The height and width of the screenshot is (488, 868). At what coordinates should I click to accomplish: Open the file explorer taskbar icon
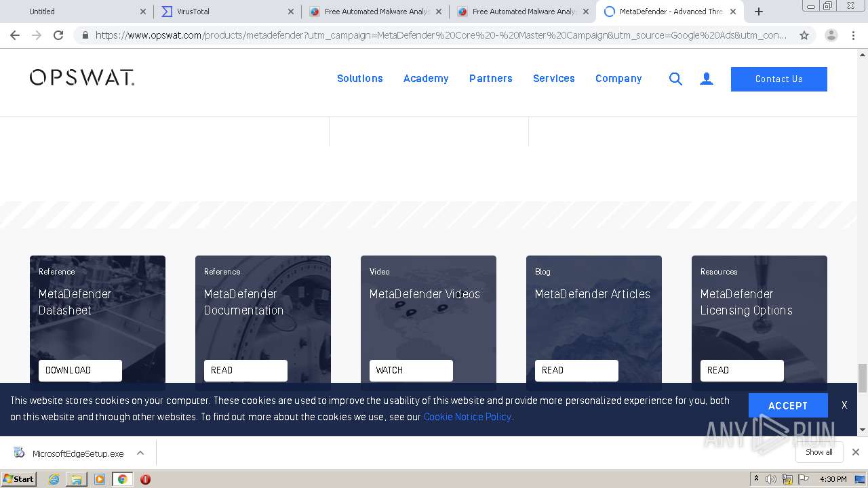click(x=77, y=479)
